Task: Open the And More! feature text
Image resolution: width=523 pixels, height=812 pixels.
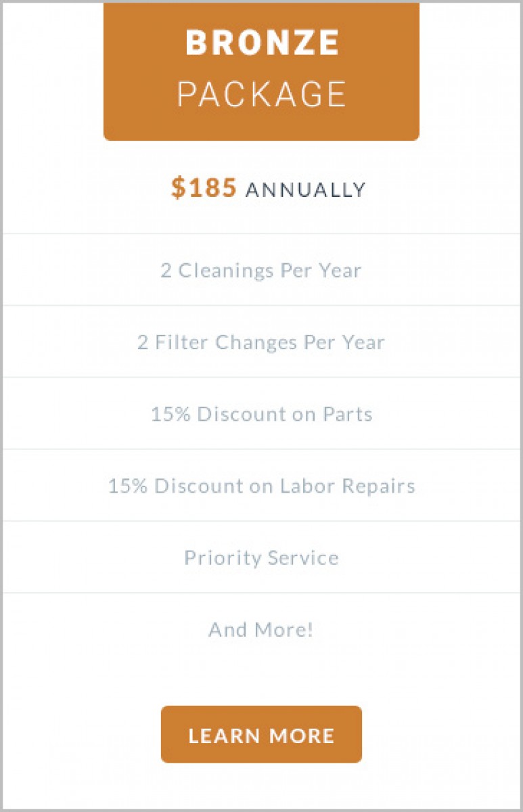Action: point(261,630)
